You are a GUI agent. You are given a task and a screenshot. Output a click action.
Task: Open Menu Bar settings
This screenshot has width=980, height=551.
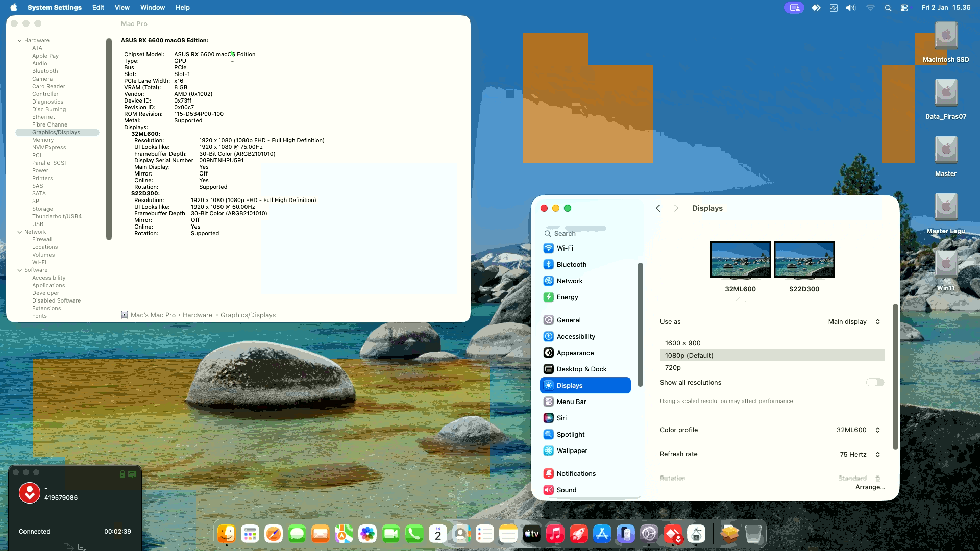point(585,402)
